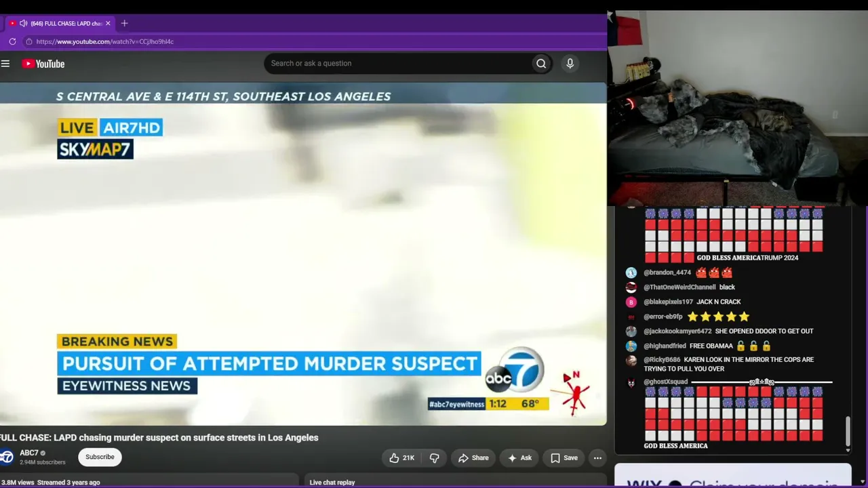Share this video
Screen dimensions: 868x488
(x=473, y=458)
